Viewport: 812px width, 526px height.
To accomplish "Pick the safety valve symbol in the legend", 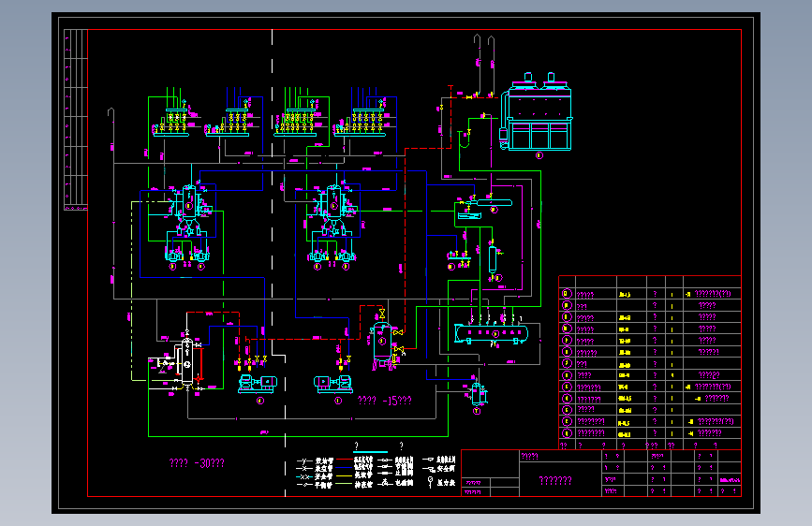I will click(x=429, y=469).
